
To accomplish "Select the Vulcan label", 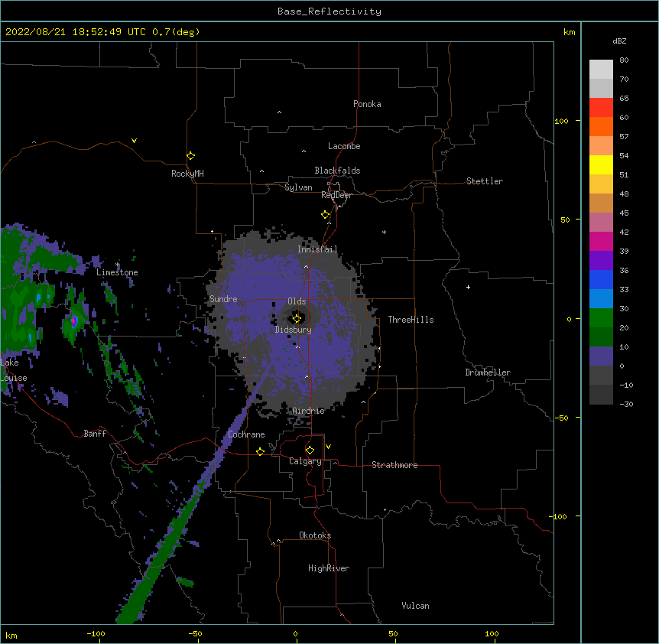I will [x=415, y=606].
